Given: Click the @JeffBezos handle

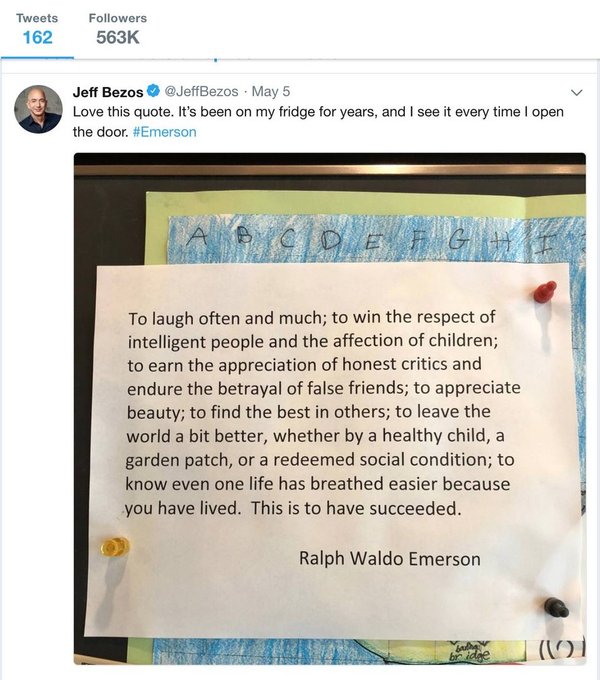Looking at the screenshot, I should [200, 92].
